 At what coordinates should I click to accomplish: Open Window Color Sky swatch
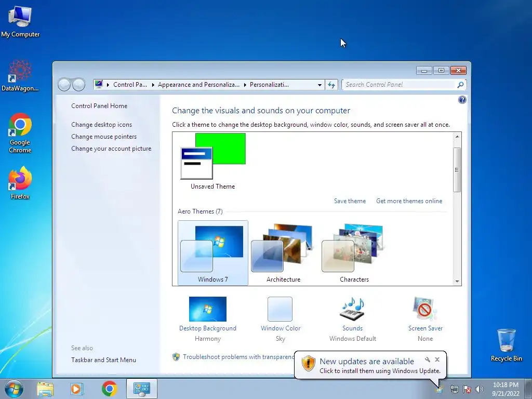point(280,309)
